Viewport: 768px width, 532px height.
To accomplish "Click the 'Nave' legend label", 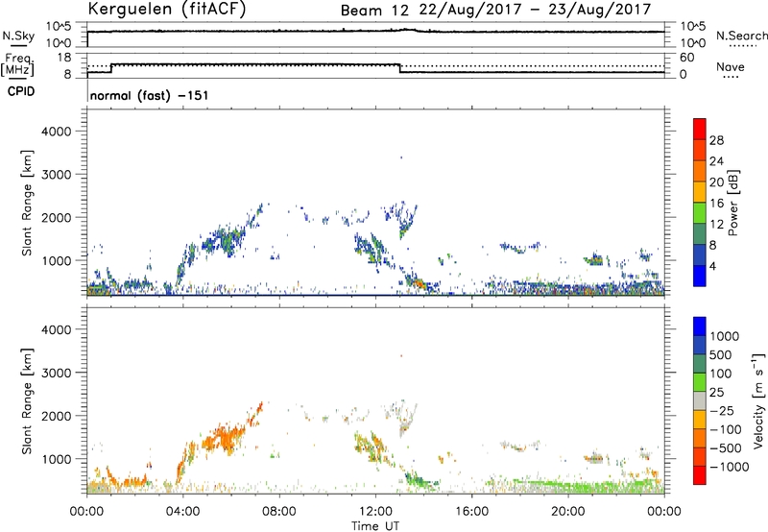I will point(730,67).
